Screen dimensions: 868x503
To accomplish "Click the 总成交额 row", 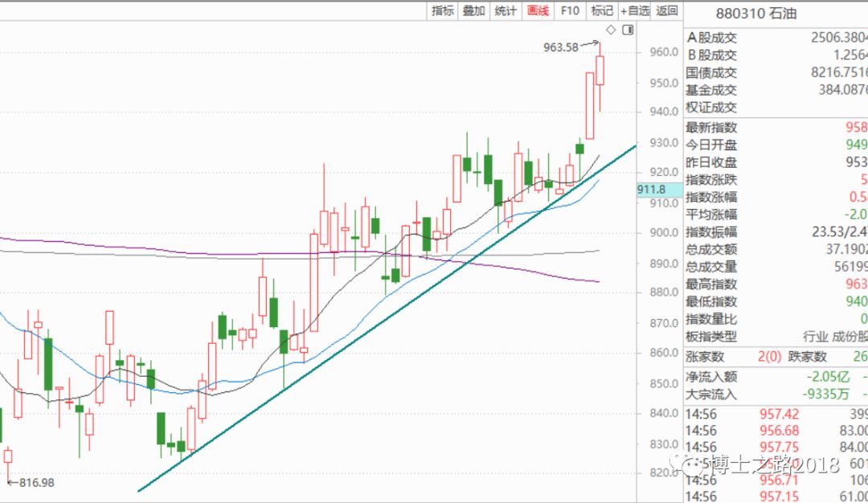I will (776, 250).
